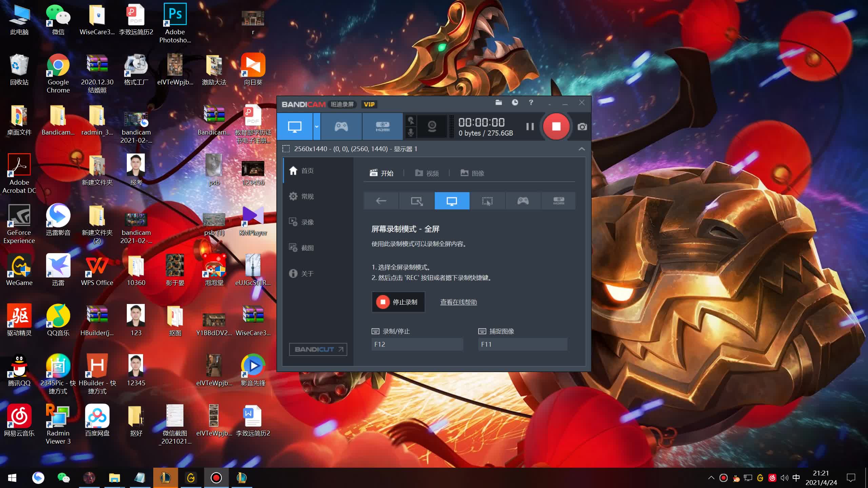868x488 pixels.
Task: Select around-mouse recording mode icon
Action: pyautogui.click(x=488, y=201)
